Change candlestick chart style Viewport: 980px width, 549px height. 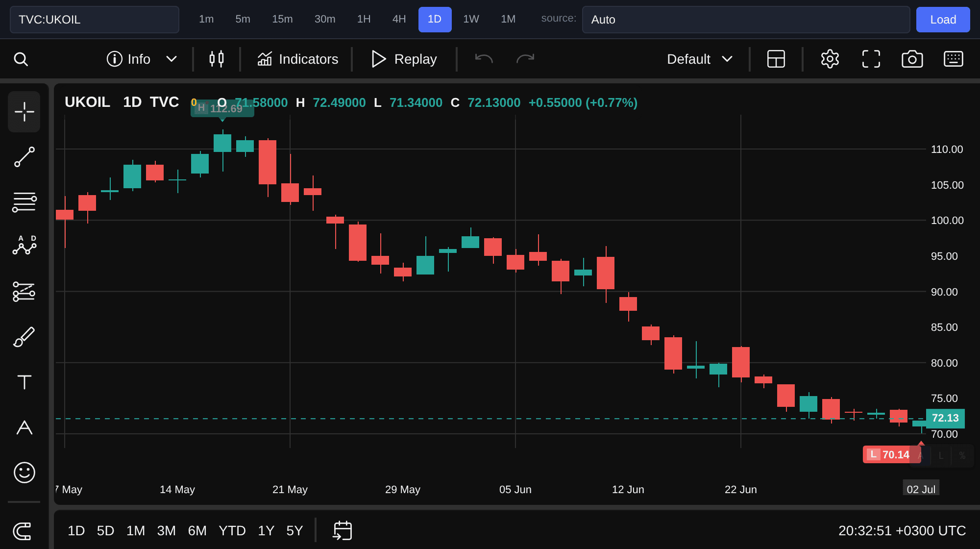click(x=216, y=59)
